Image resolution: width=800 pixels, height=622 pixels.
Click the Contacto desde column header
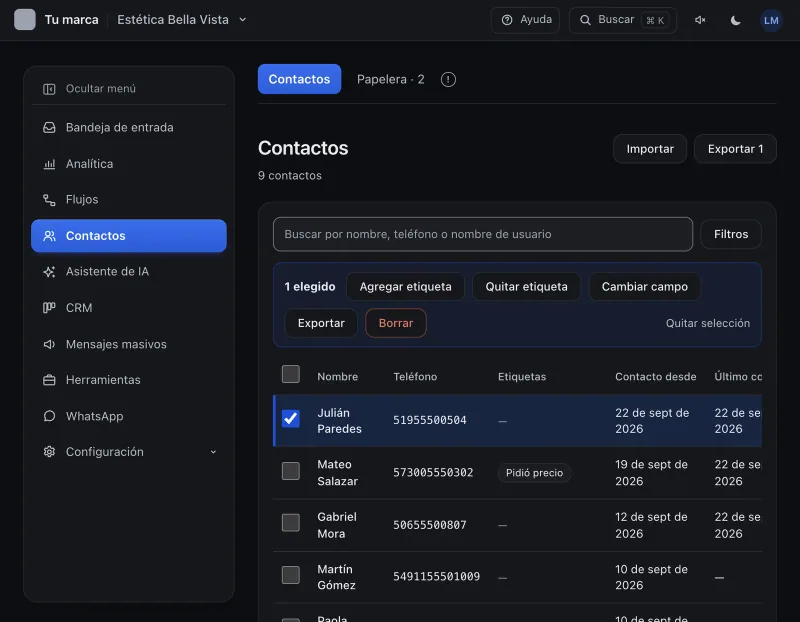(x=655, y=377)
